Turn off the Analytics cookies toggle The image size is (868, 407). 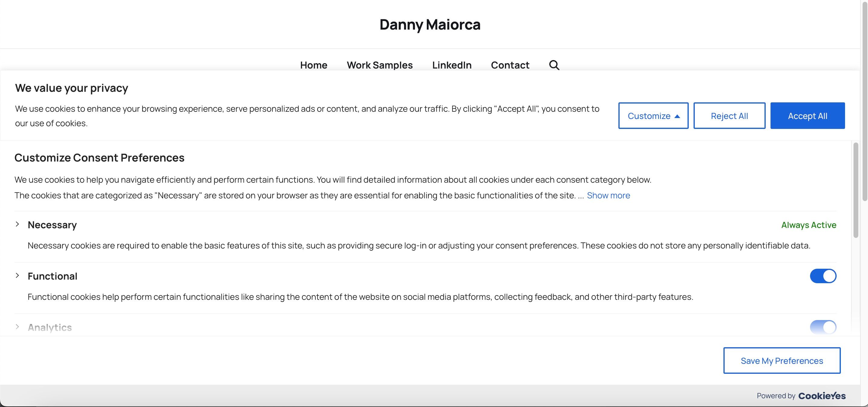pyautogui.click(x=823, y=327)
